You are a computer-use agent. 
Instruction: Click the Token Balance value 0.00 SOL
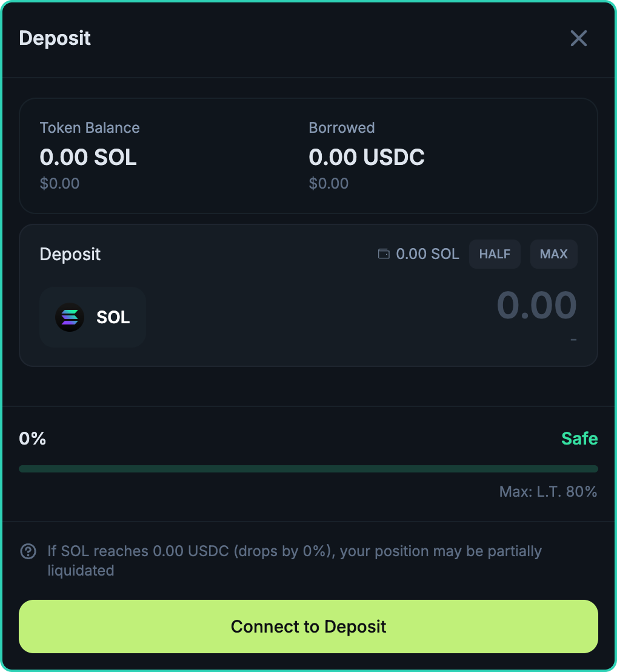[x=88, y=157]
